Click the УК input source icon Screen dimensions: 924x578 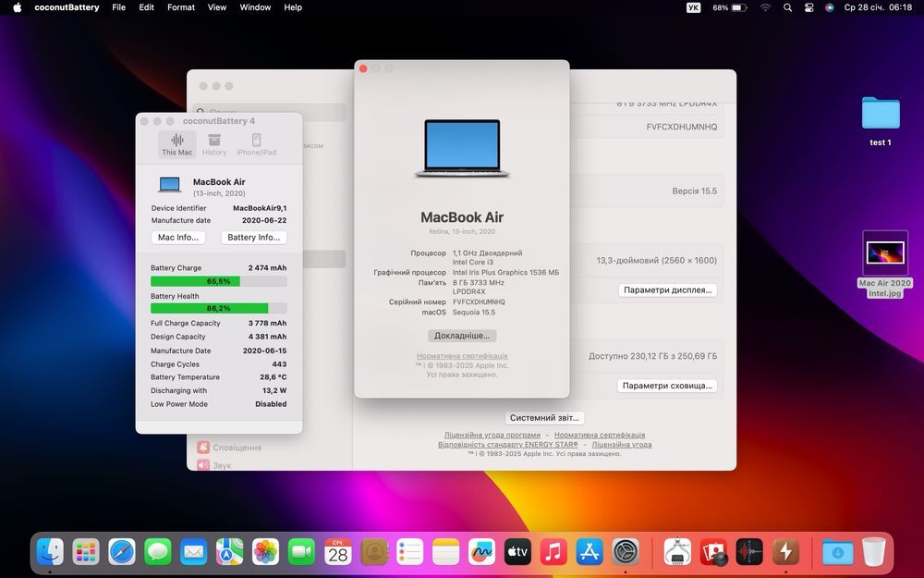(x=694, y=7)
